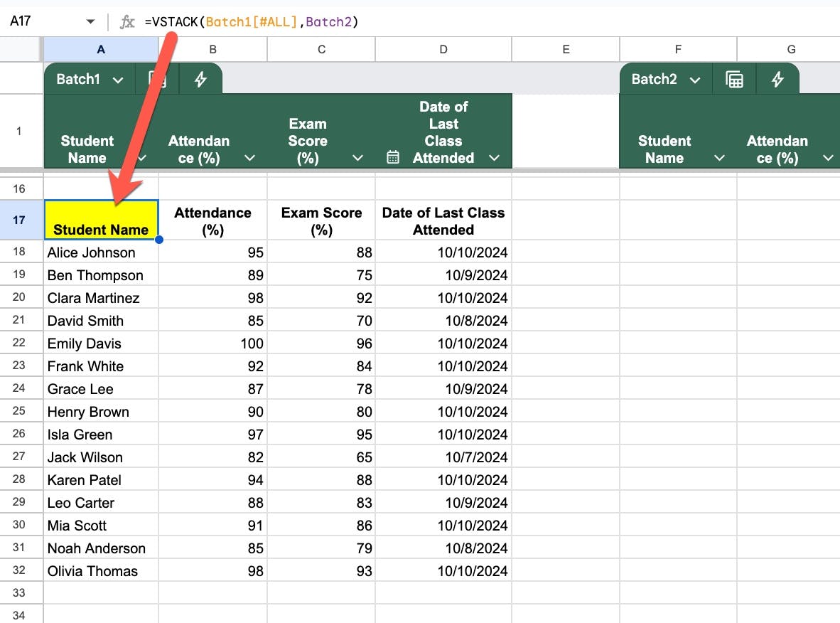
Task: Open Batch1 Attendance column filter dropdown
Action: tap(249, 158)
